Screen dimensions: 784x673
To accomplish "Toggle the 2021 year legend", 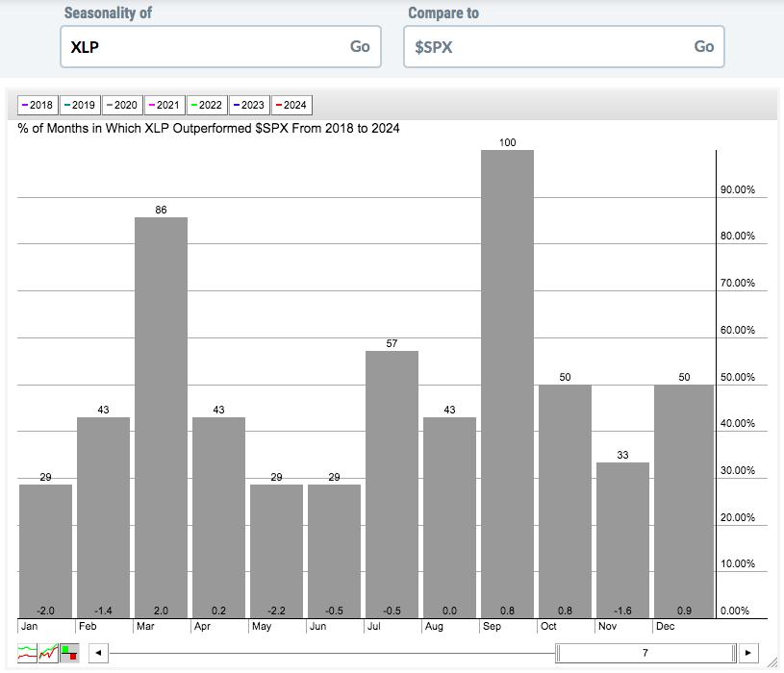I will coord(165,105).
